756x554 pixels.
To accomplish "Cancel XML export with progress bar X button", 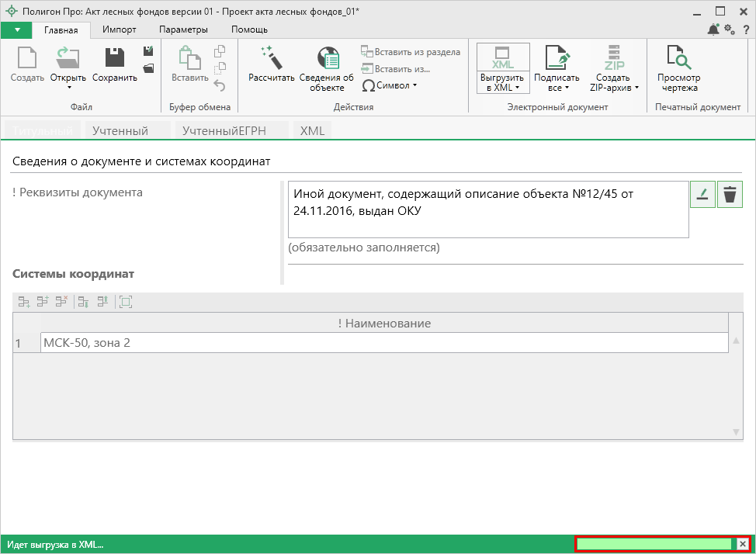I will (742, 544).
